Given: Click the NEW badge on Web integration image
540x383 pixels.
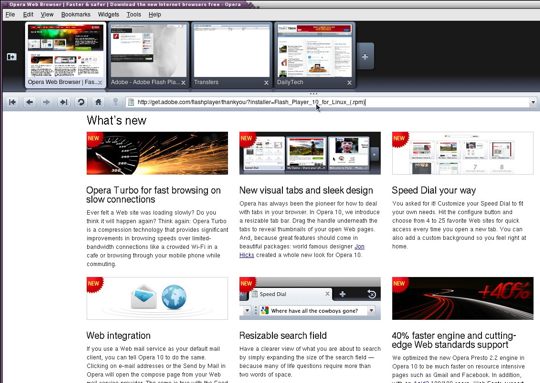Looking at the screenshot, I should (x=94, y=284).
